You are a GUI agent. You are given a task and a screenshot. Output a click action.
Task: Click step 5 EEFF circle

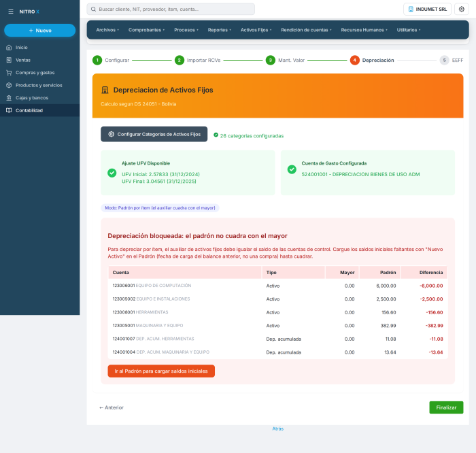click(445, 60)
